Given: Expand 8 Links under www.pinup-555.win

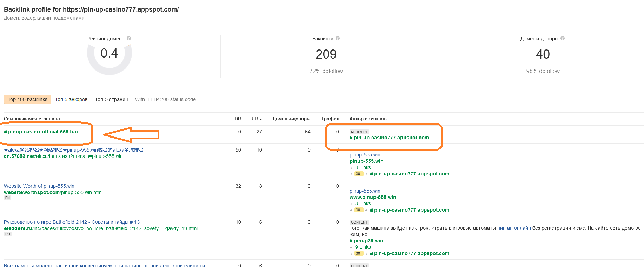Looking at the screenshot, I should 363,203.
